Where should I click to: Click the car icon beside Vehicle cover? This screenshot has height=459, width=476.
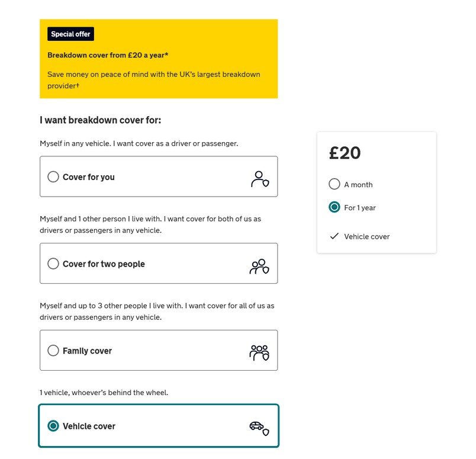[x=258, y=425]
